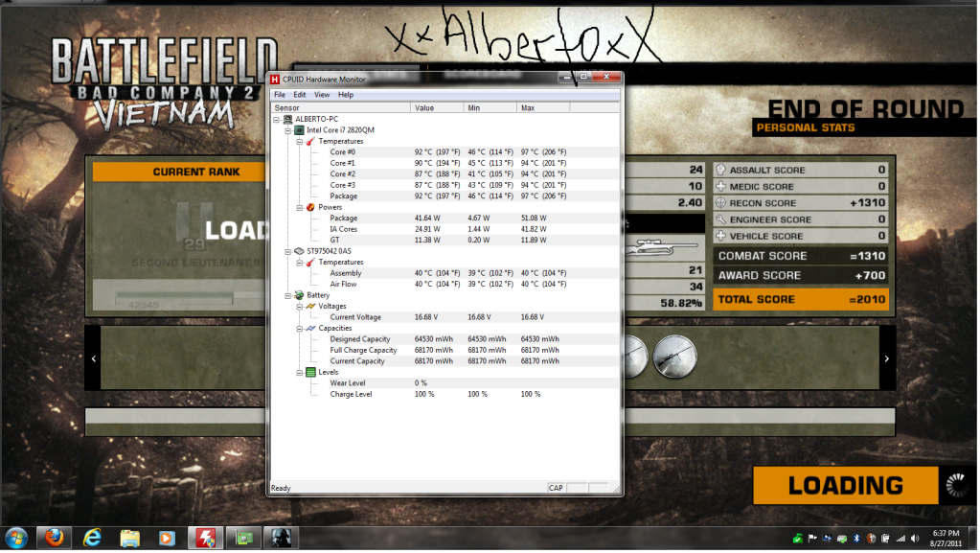The width and height of the screenshot is (980, 553).
Task: Click the game's right carousel arrow
Action: (887, 359)
